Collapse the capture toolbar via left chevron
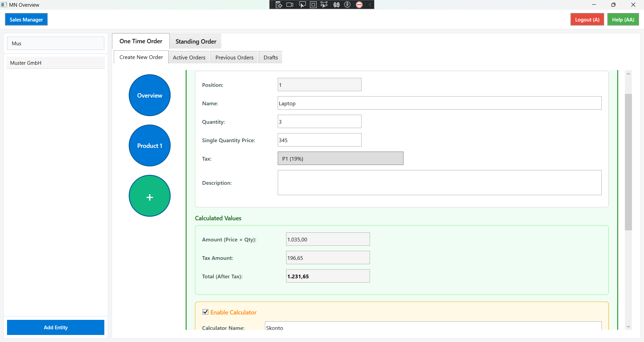 tap(369, 5)
